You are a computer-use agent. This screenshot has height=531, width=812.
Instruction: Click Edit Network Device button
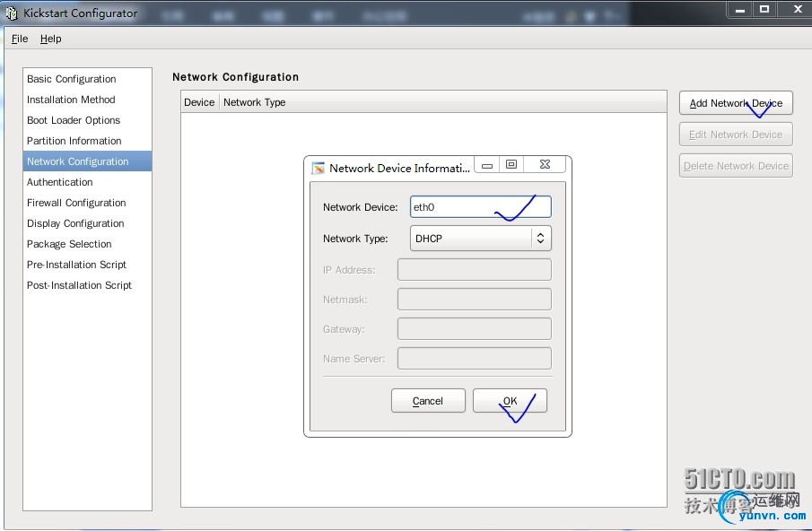pyautogui.click(x=736, y=135)
